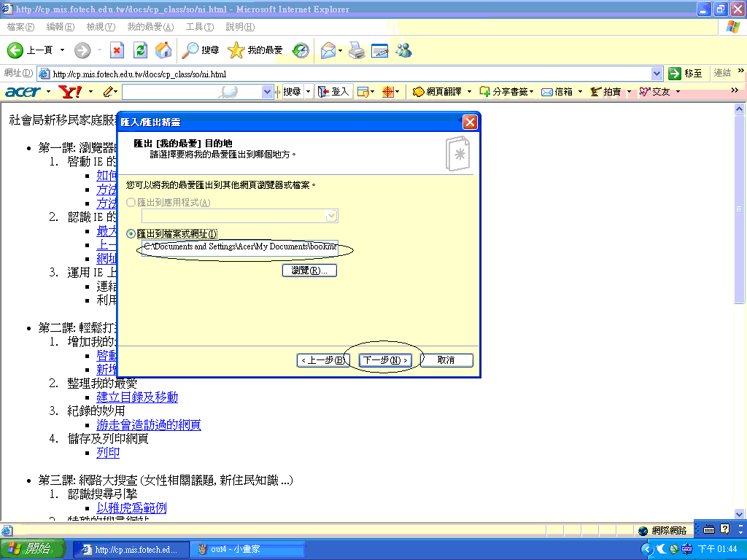Open the History icon in toolbar
The image size is (747, 560).
[x=301, y=50]
